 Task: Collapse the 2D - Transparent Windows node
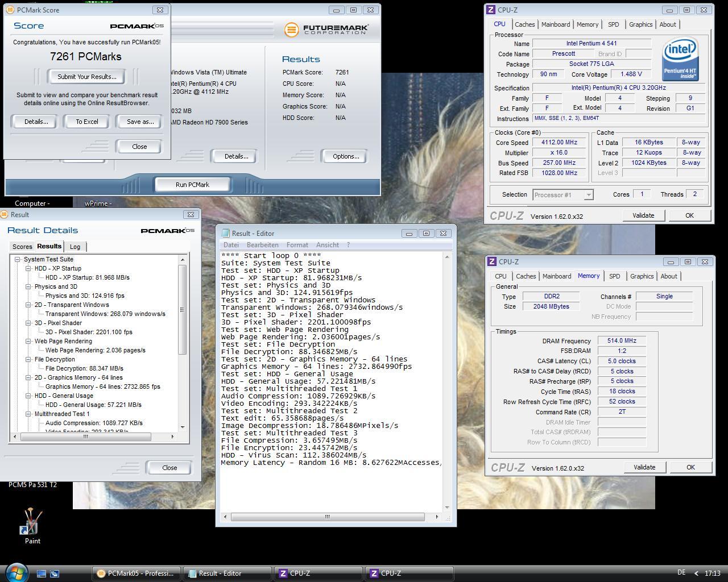[x=28, y=305]
